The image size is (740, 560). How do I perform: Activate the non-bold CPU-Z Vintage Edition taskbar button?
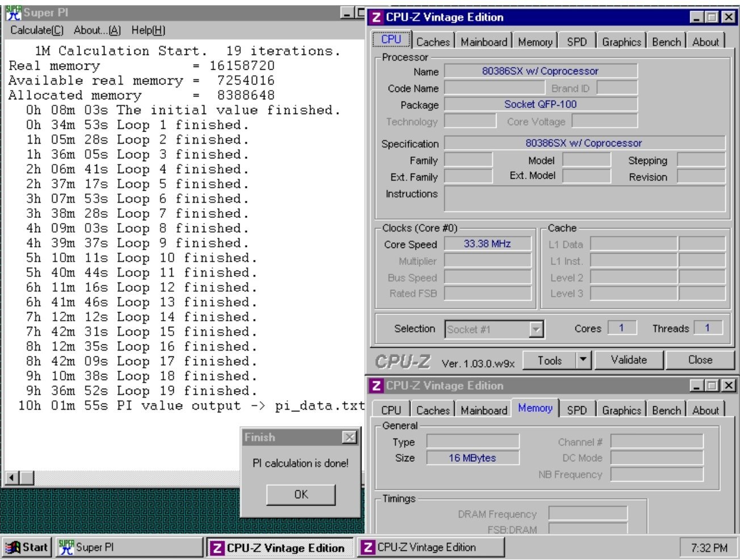431,548
